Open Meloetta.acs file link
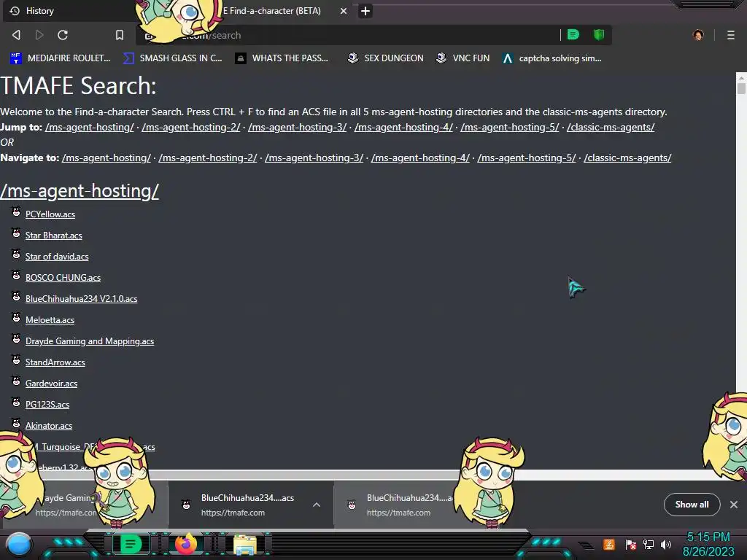 50,320
